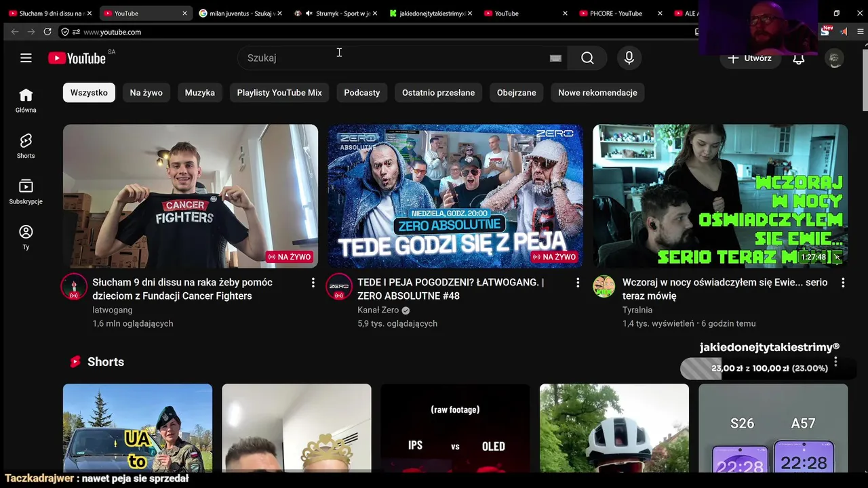Select the Ostatnio przesłane chip
Viewport: 868px width, 488px height.
coord(438,93)
